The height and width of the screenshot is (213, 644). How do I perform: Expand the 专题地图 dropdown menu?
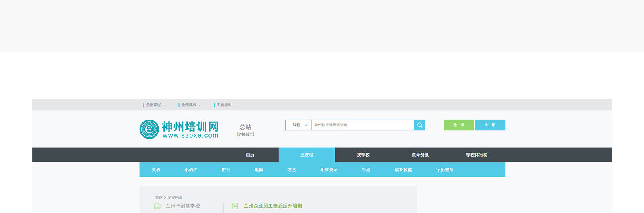coord(226,105)
